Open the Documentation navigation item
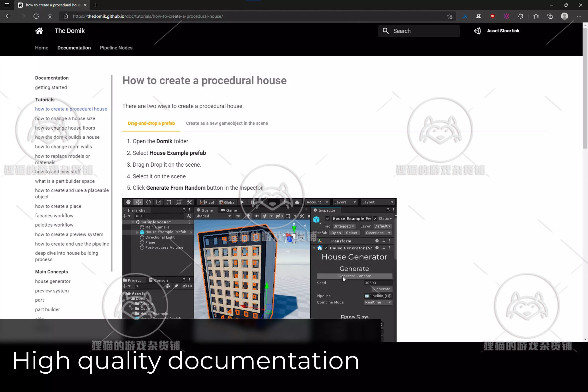The image size is (588, 392). coord(74,48)
